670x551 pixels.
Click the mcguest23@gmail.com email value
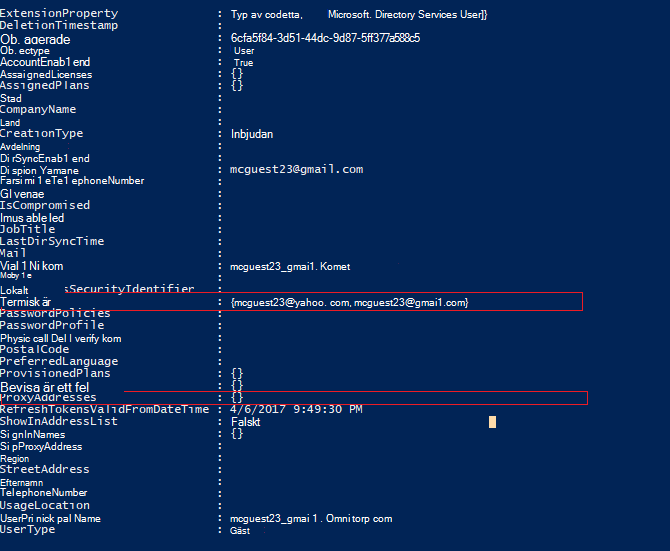pos(297,170)
